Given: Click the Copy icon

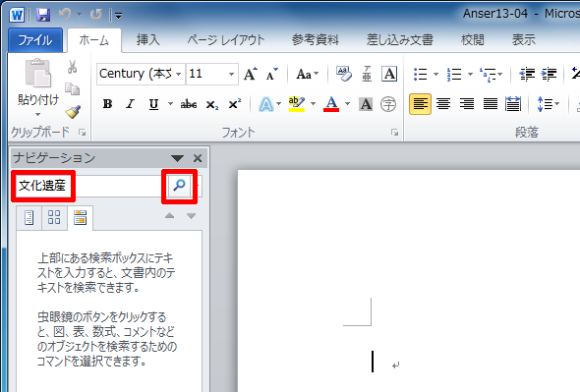Looking at the screenshot, I should pos(72,88).
